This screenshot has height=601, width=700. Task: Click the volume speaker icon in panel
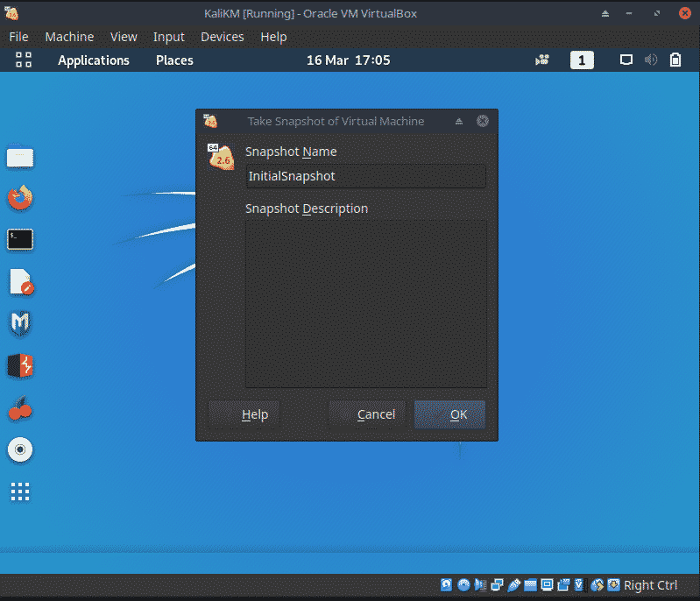[651, 60]
